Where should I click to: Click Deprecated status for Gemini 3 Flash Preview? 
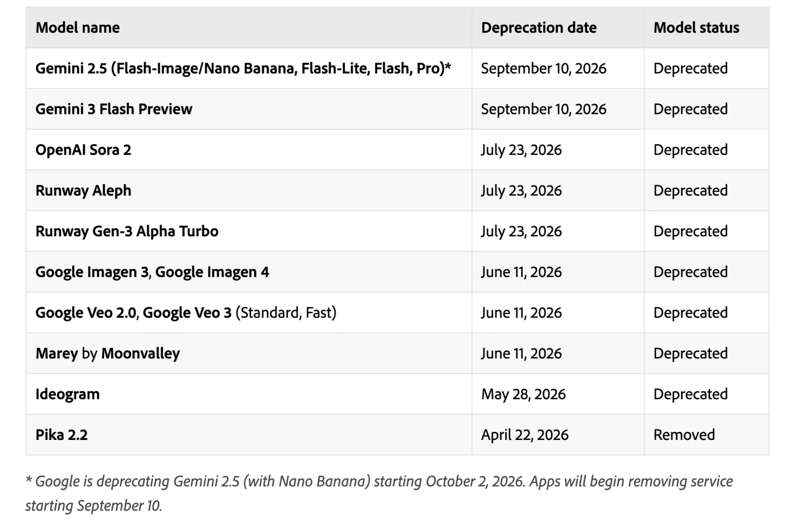pyautogui.click(x=690, y=109)
